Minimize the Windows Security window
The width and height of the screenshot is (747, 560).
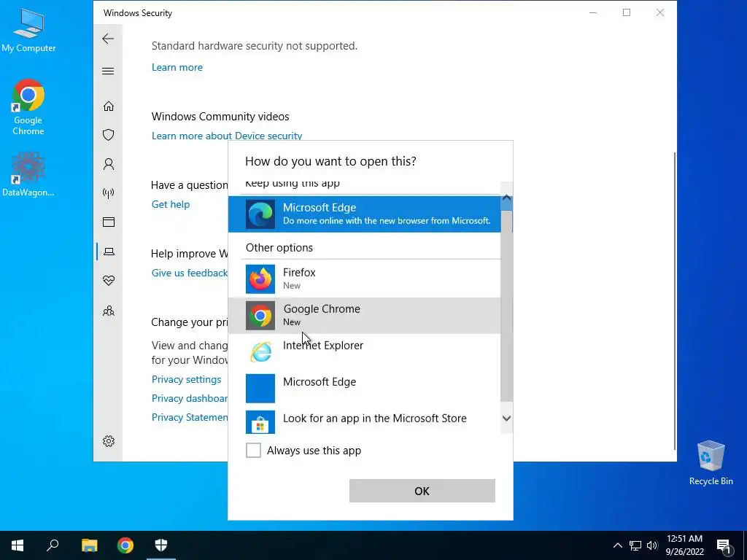[x=593, y=13]
